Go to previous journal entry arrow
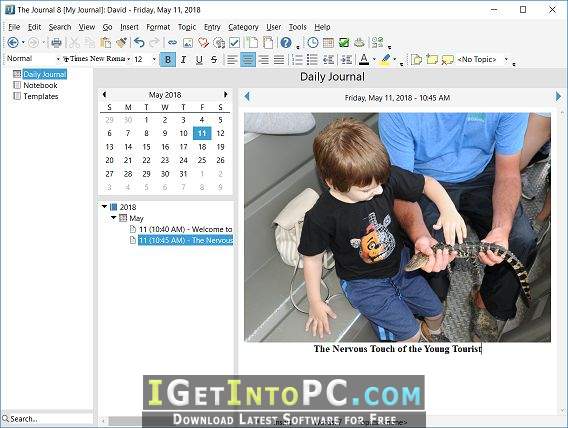568x428 pixels. point(247,96)
